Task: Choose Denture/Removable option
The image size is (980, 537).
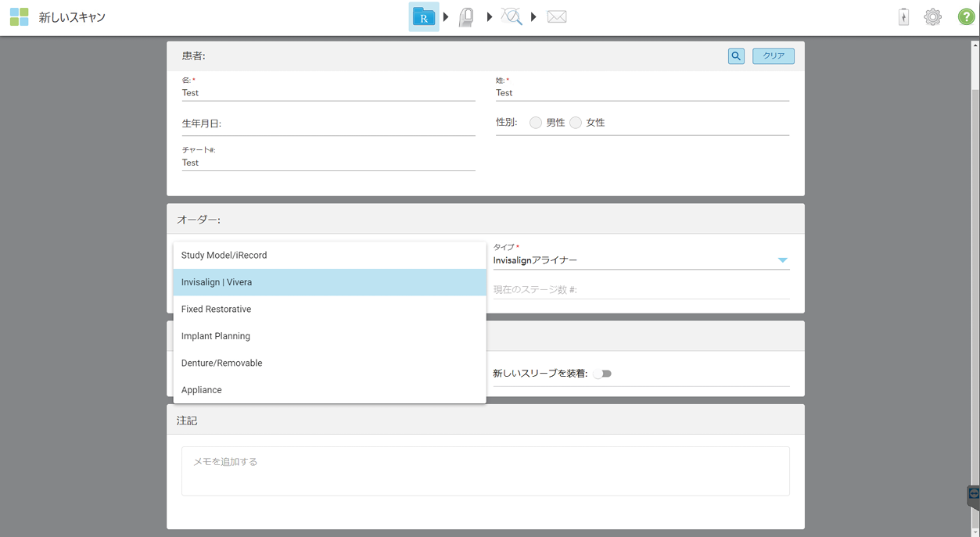Action: tap(329, 363)
